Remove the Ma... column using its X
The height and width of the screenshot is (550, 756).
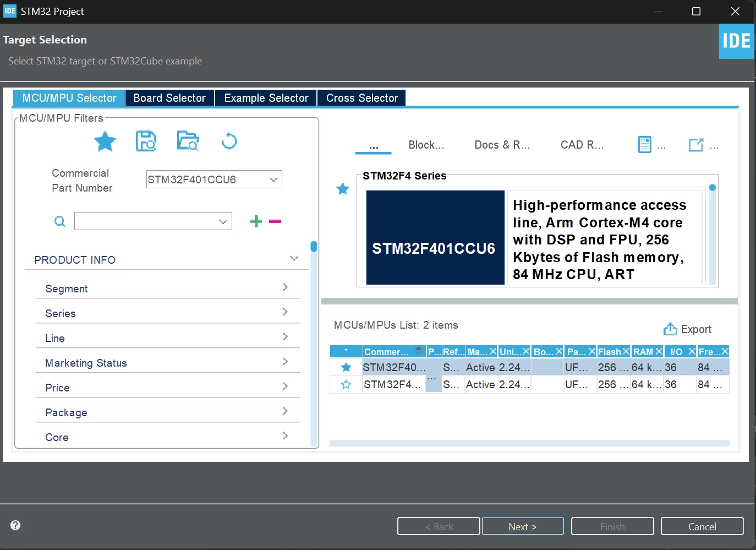point(493,351)
